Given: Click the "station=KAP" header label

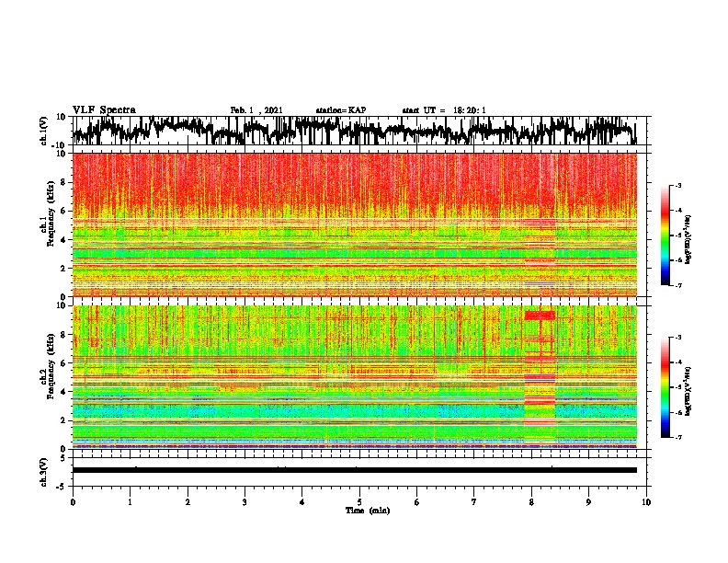Looking at the screenshot, I should tap(341, 110).
